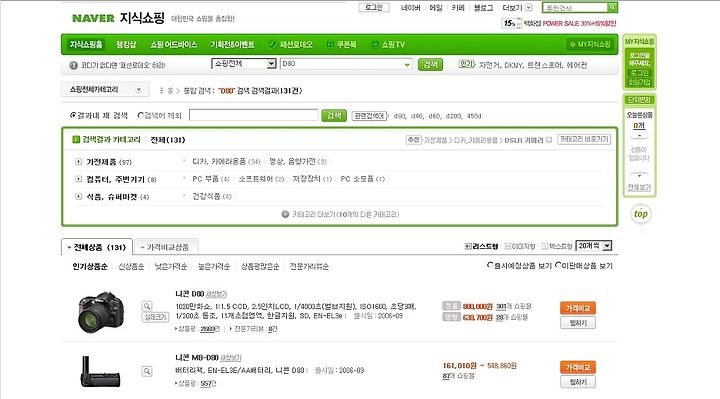Click the refine-search text field
The width and height of the screenshot is (720, 399).
(254, 115)
